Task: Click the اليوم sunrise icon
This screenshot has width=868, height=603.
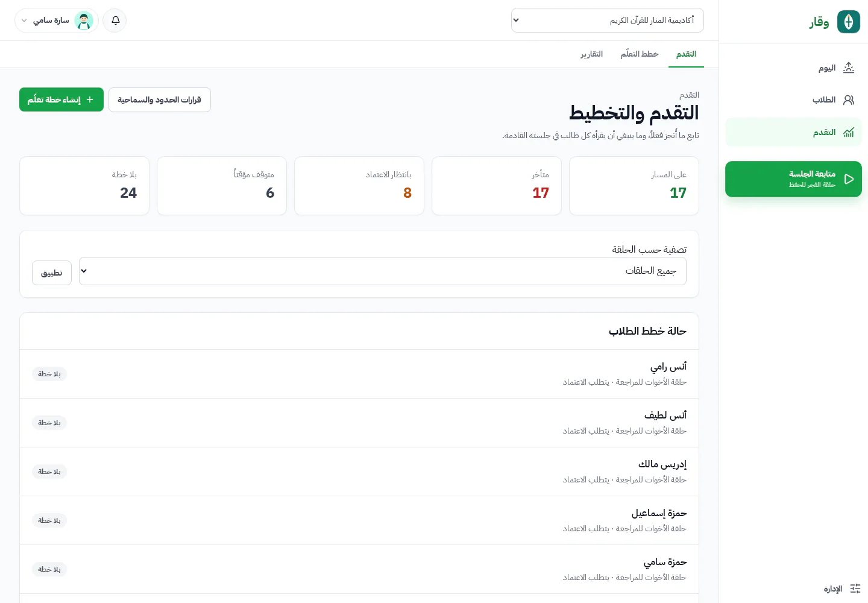Action: (849, 68)
